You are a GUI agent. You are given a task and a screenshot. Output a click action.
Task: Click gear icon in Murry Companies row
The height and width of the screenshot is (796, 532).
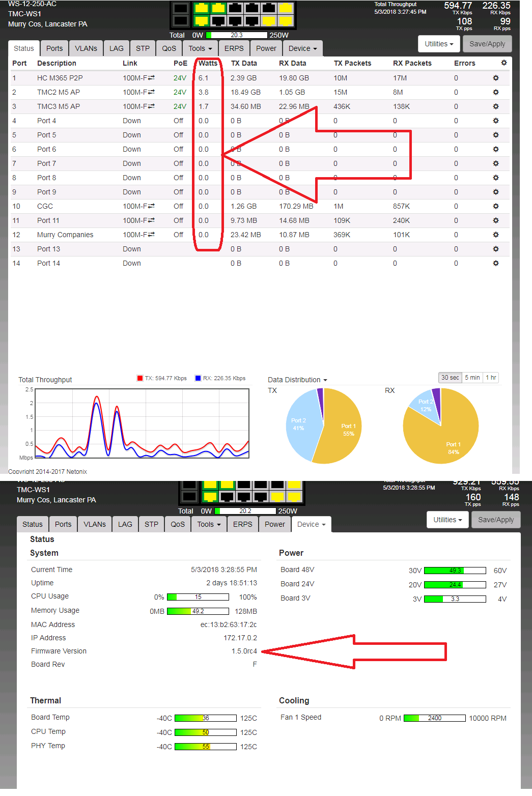tap(496, 235)
